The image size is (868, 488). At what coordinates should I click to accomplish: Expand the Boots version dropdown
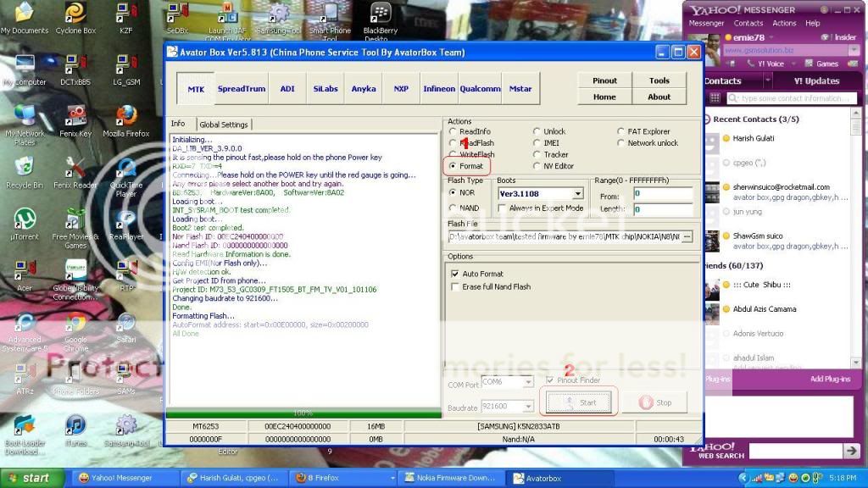pyautogui.click(x=577, y=194)
